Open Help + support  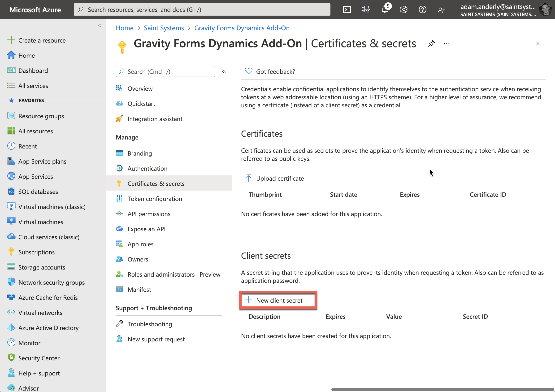click(34, 373)
